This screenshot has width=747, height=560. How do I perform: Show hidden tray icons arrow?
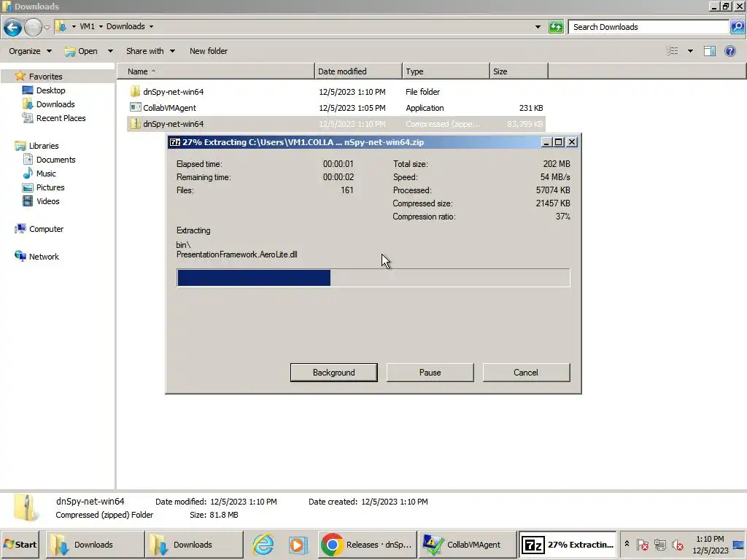(627, 544)
